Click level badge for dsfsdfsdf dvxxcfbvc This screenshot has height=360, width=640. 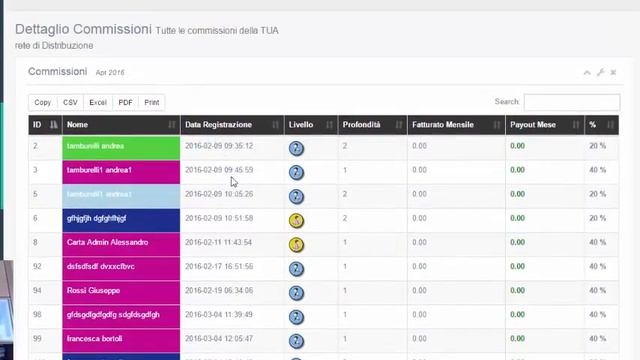tap(296, 269)
